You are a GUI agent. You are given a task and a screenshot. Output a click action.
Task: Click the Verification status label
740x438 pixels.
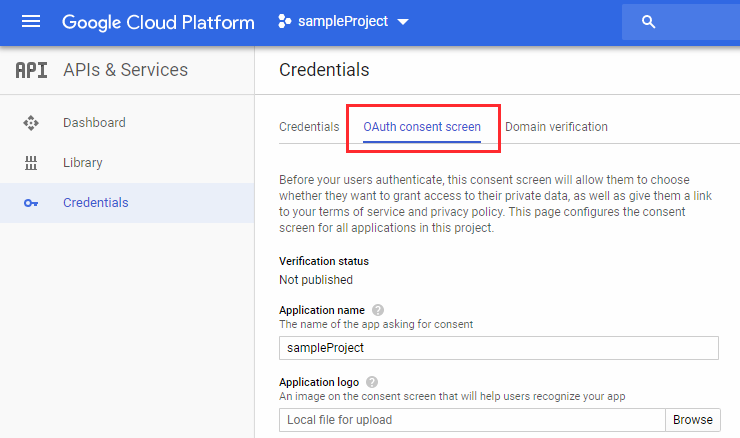point(324,261)
